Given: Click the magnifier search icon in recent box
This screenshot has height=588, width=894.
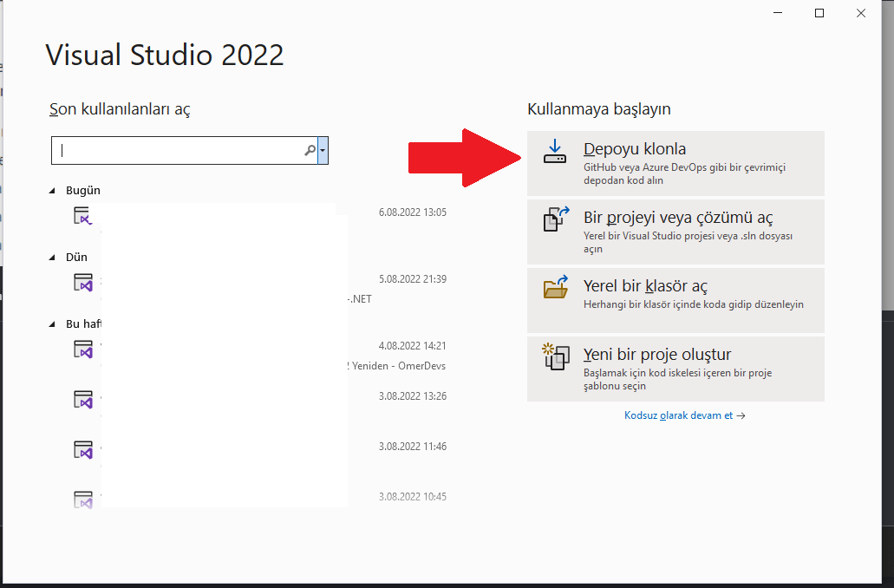Looking at the screenshot, I should click(x=310, y=151).
